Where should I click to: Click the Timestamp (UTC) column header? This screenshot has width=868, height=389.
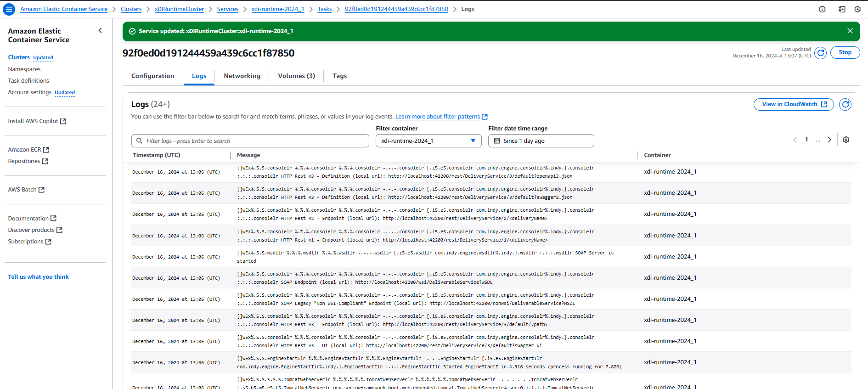tap(157, 155)
